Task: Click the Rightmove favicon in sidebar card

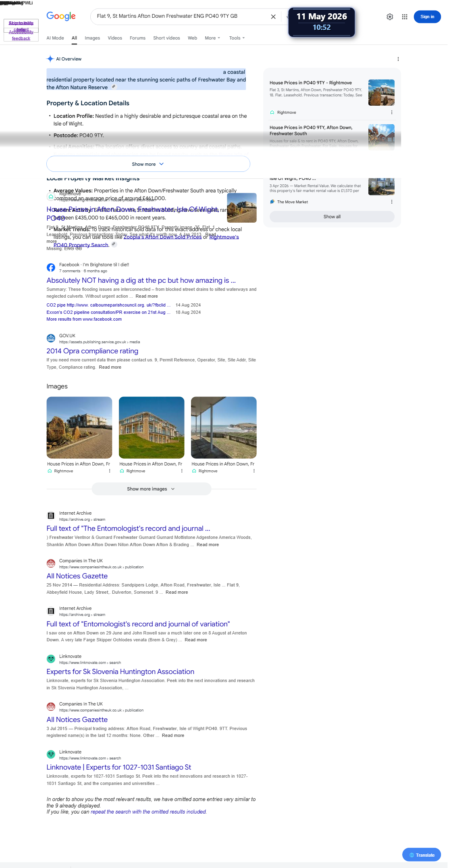Action: coord(272,113)
